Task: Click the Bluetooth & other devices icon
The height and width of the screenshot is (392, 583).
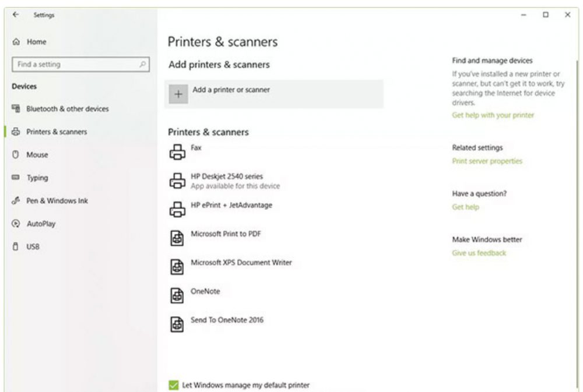Action: (x=15, y=109)
